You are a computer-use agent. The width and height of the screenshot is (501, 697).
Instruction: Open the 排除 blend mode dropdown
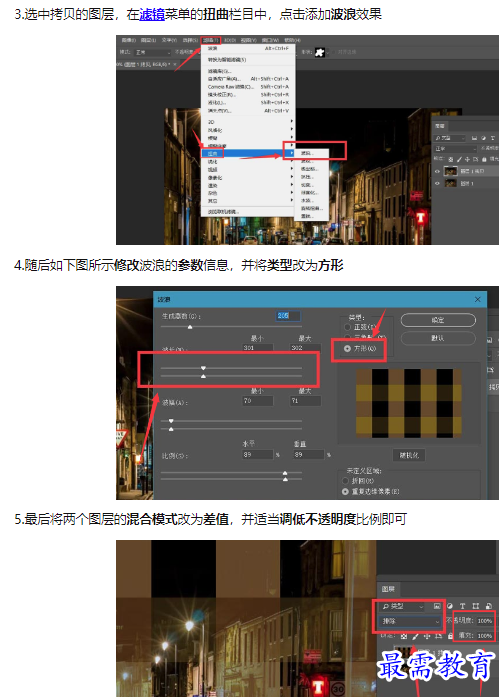[409, 621]
